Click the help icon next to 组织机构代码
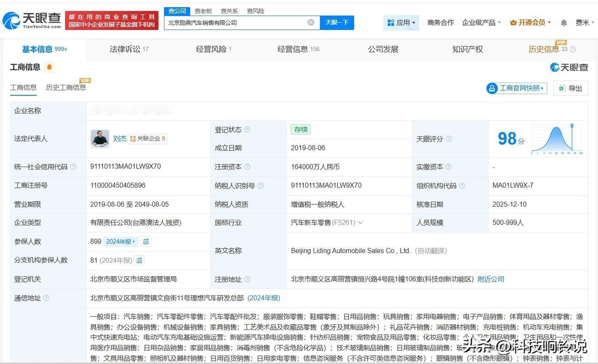The image size is (598, 364). tap(462, 186)
